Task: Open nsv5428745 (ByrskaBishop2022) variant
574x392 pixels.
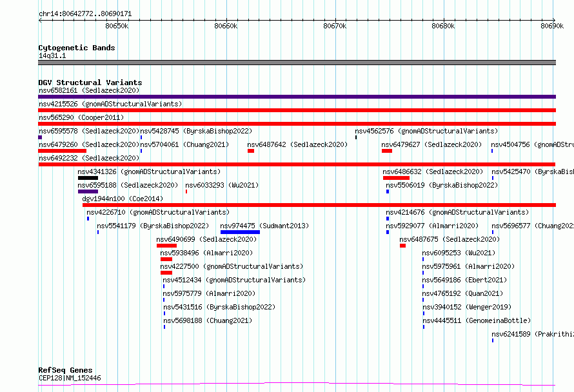Action: pyautogui.click(x=196, y=131)
